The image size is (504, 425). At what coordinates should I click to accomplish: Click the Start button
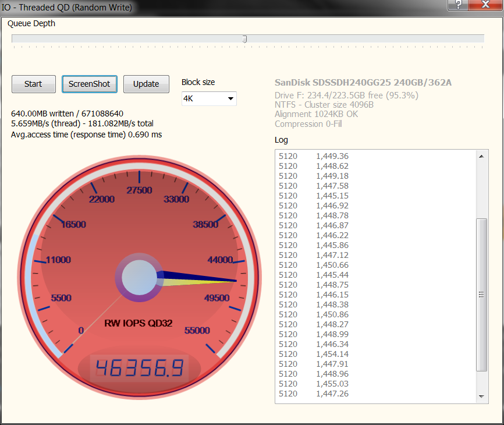(x=33, y=84)
